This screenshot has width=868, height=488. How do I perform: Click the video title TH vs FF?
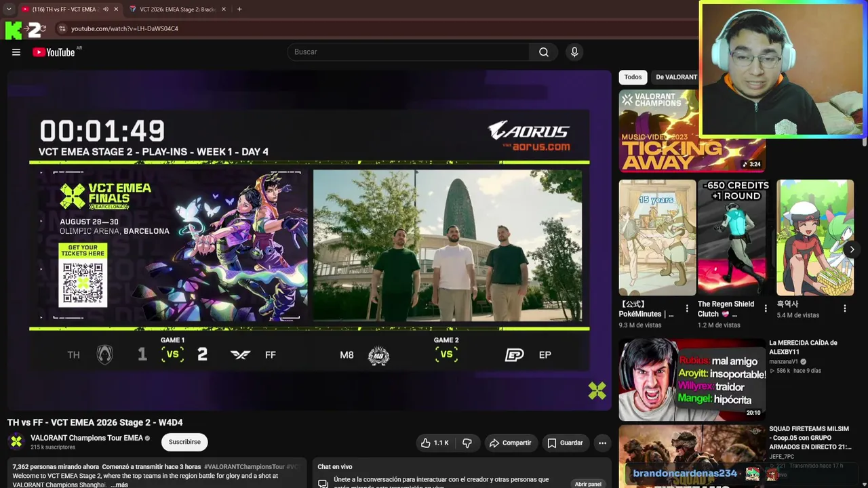95,422
